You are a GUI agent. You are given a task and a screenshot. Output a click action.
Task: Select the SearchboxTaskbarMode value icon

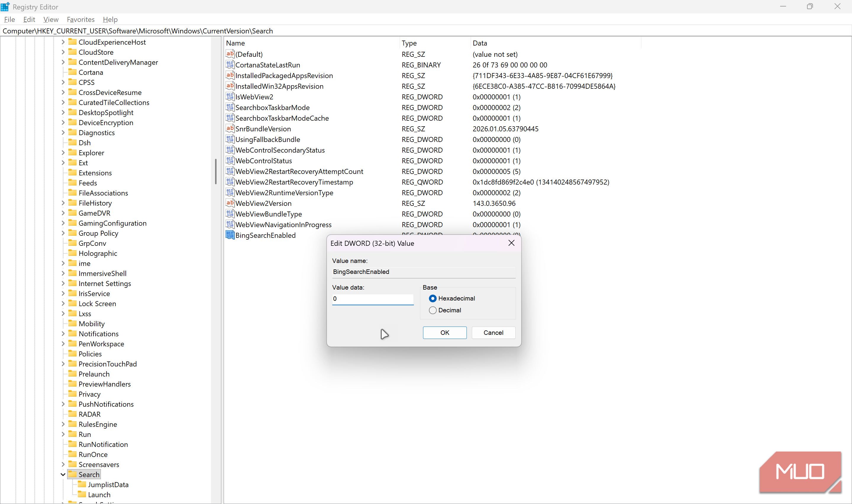[230, 107]
